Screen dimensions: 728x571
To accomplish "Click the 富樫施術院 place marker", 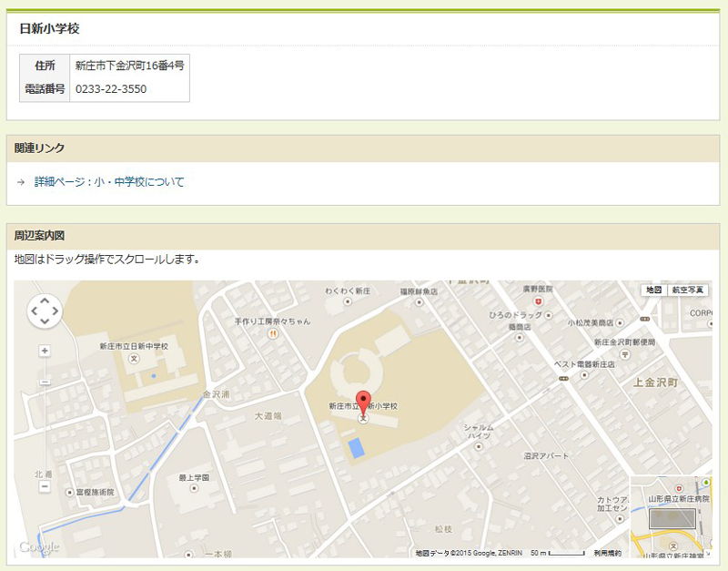I will (x=70, y=492).
